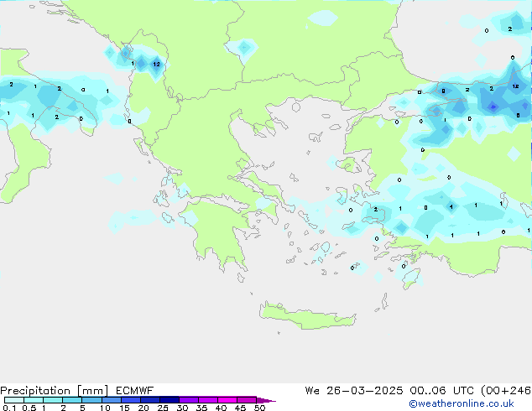Click the legend label '50'
532x411 pixels.
259,408
